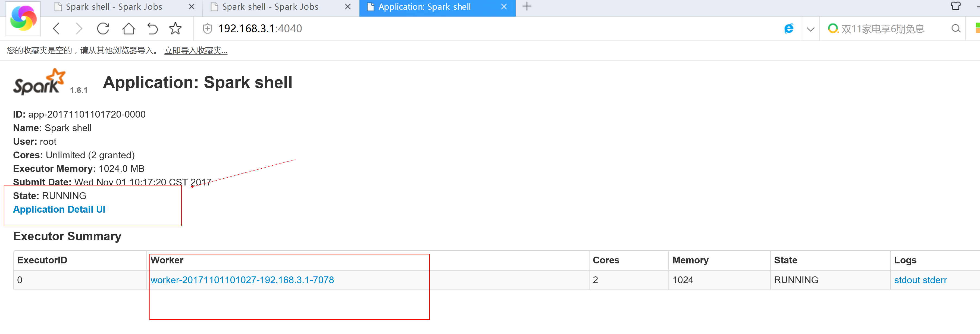The width and height of the screenshot is (980, 334).
Task: Click the search magnifier icon
Action: click(955, 29)
